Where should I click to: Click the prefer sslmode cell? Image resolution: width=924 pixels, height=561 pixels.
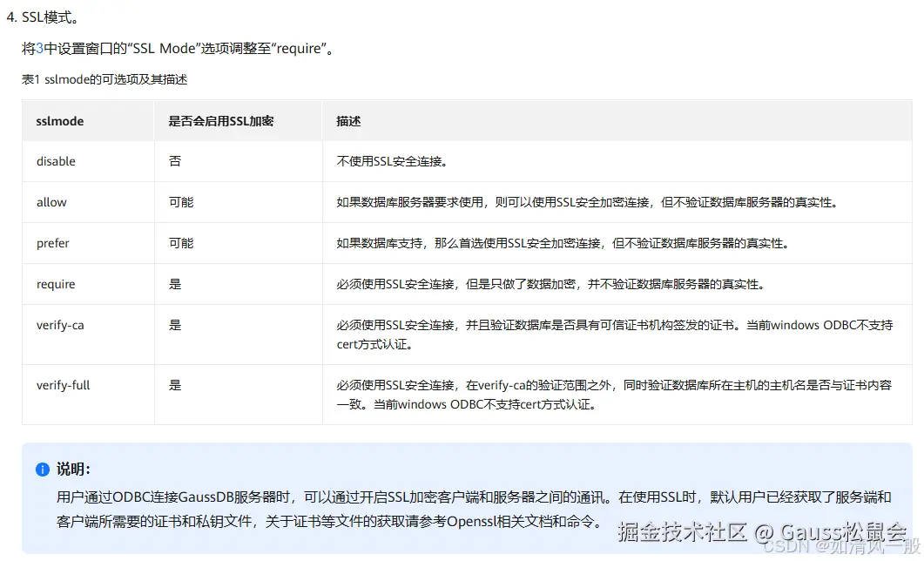coord(53,243)
